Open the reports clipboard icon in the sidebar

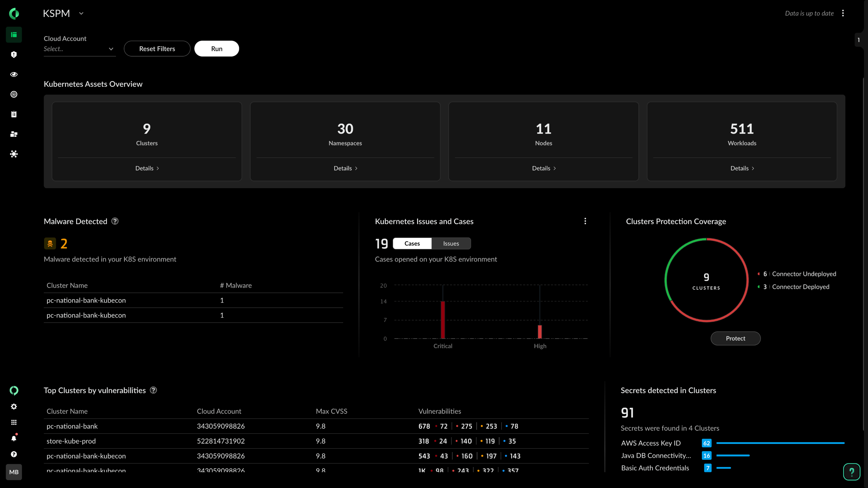tap(14, 114)
